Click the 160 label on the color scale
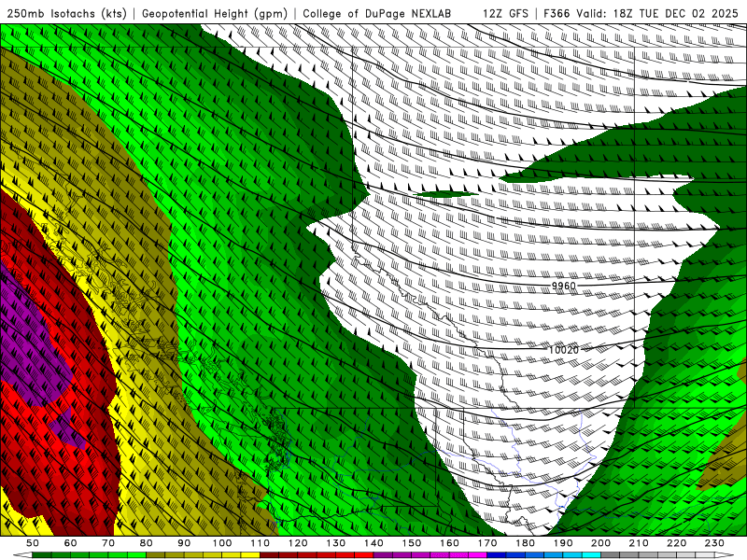The height and width of the screenshot is (560, 747). click(x=449, y=543)
